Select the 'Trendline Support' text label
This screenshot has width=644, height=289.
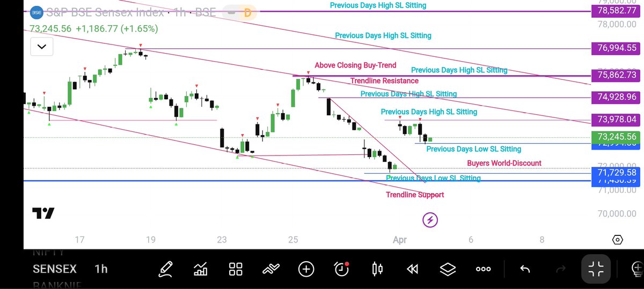click(x=415, y=195)
